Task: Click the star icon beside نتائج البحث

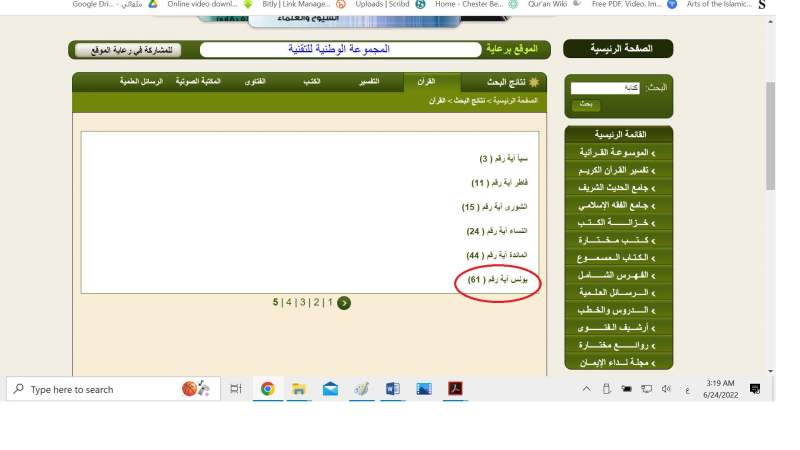Action: coord(534,82)
